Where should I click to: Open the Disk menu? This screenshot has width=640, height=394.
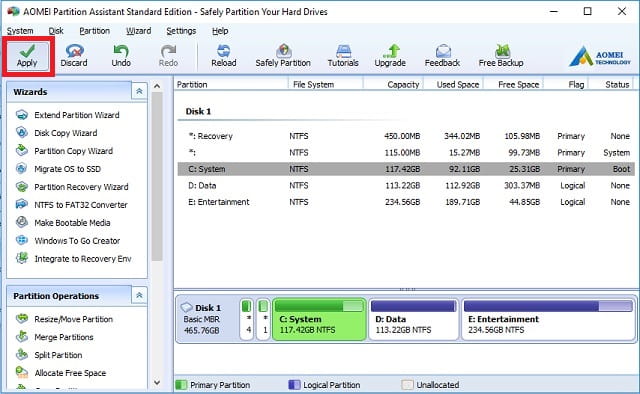(x=56, y=31)
